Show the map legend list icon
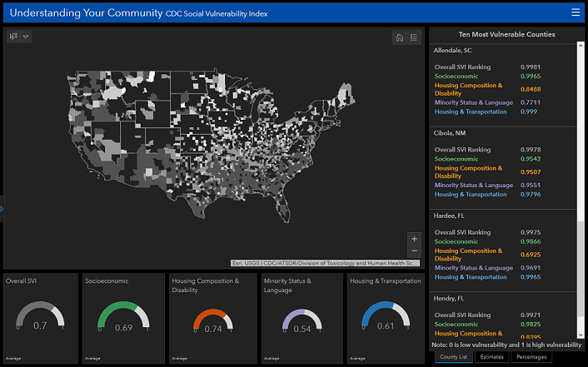This screenshot has height=367, width=588. (414, 37)
